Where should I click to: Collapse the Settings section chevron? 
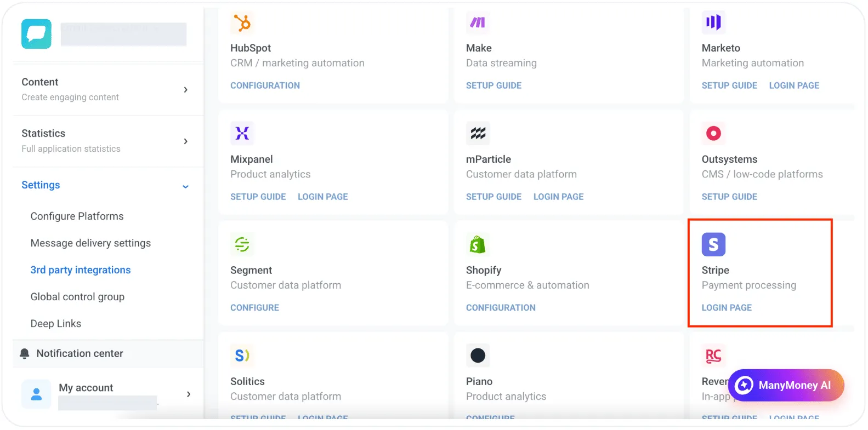pyautogui.click(x=185, y=186)
